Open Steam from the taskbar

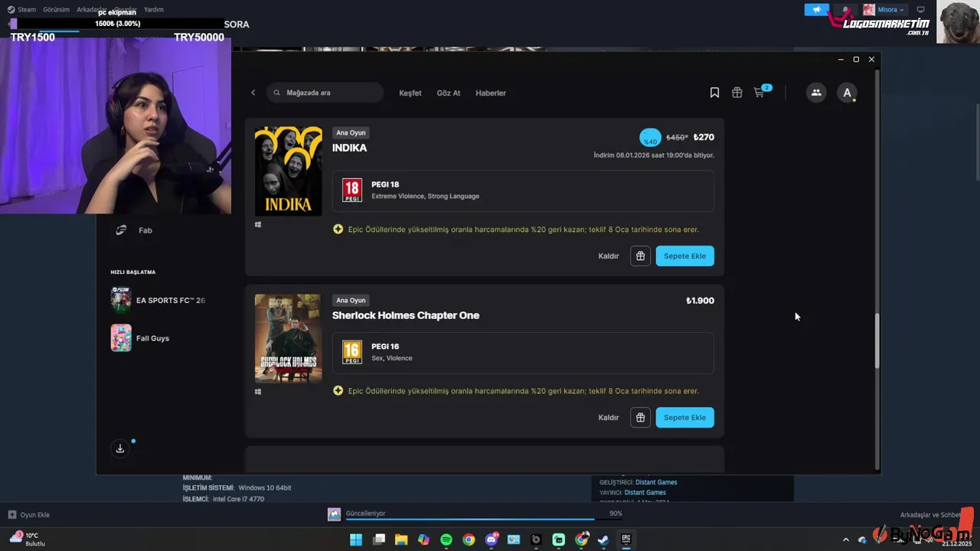pyautogui.click(x=603, y=540)
